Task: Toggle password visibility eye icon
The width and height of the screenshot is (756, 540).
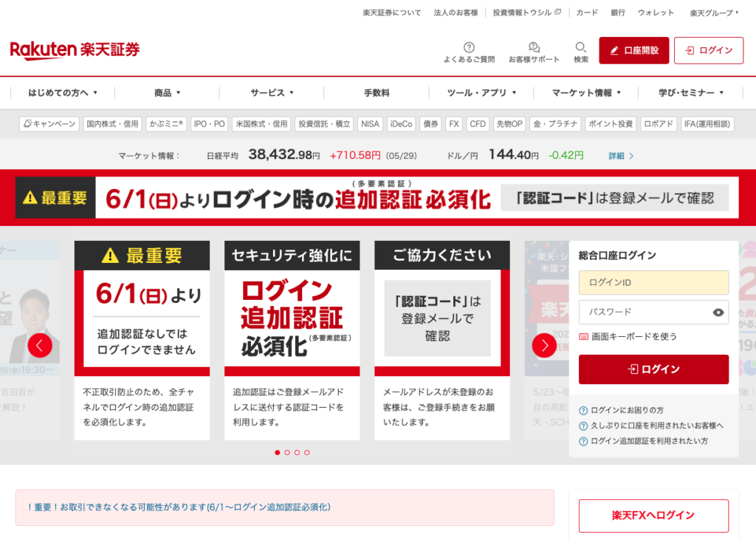Action: (718, 312)
